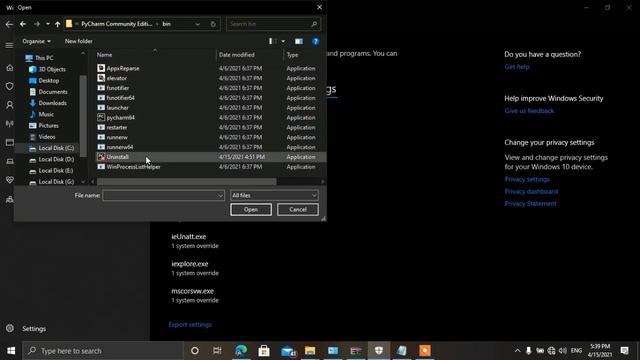Screen dimensions: 640x360
Task: Open Windows Security Home sidebar icon
Action: click(x=9, y=68)
